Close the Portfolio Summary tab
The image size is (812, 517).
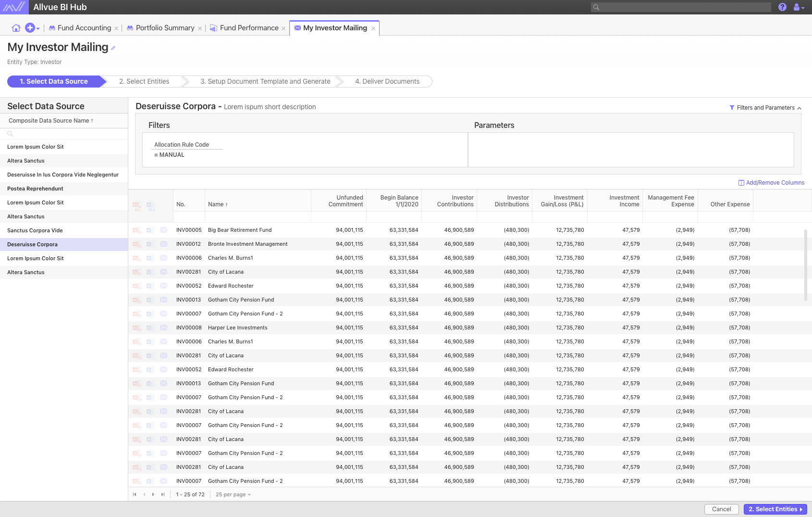point(200,28)
